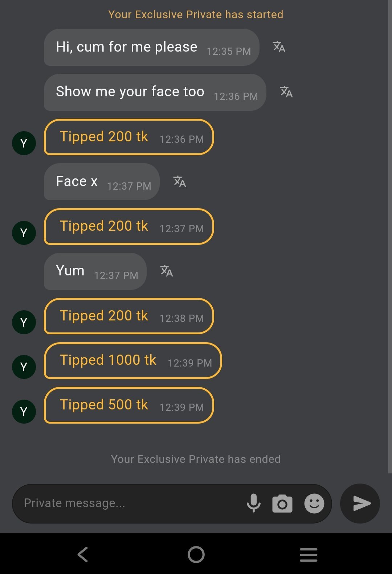
Task: Open the emoji picker
Action: 314,504
